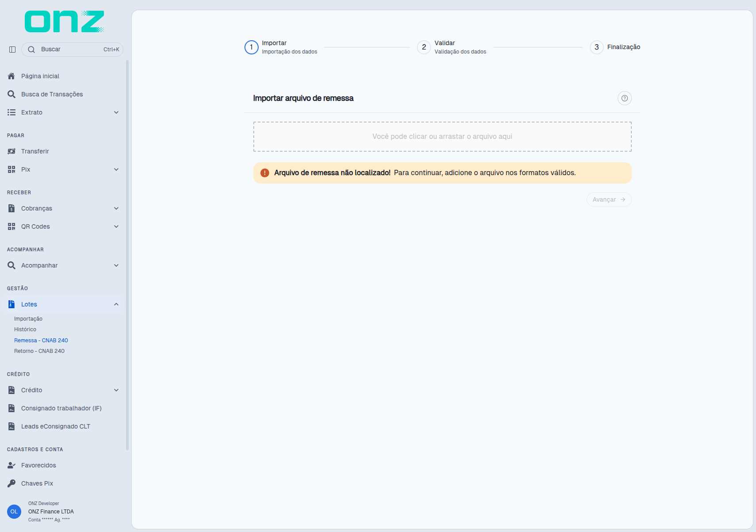Select step 3 Finalização circle
756x532 pixels.
coord(596,47)
